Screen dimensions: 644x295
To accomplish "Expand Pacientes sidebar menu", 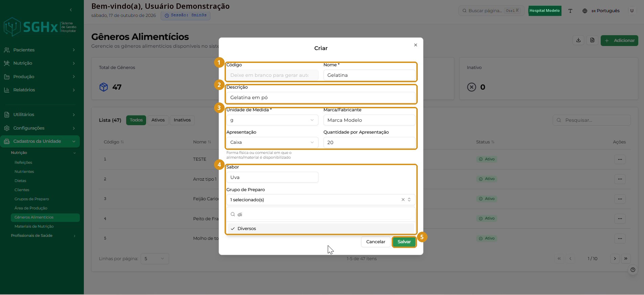I will click(40, 50).
